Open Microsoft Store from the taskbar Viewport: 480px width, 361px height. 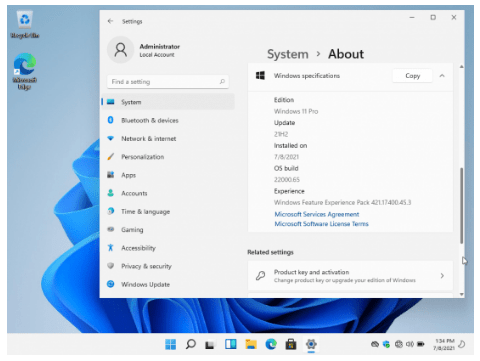[x=291, y=344]
